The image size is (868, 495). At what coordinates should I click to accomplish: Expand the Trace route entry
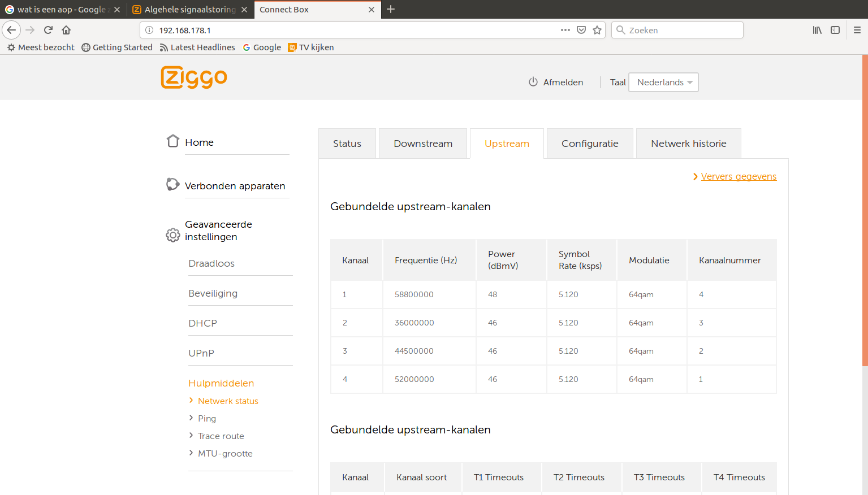221,436
